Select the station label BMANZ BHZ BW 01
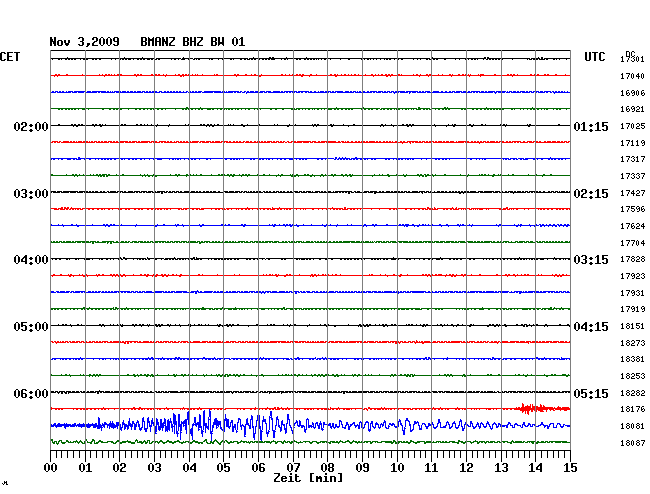Viewport: 650px width, 494px height. pos(193,41)
